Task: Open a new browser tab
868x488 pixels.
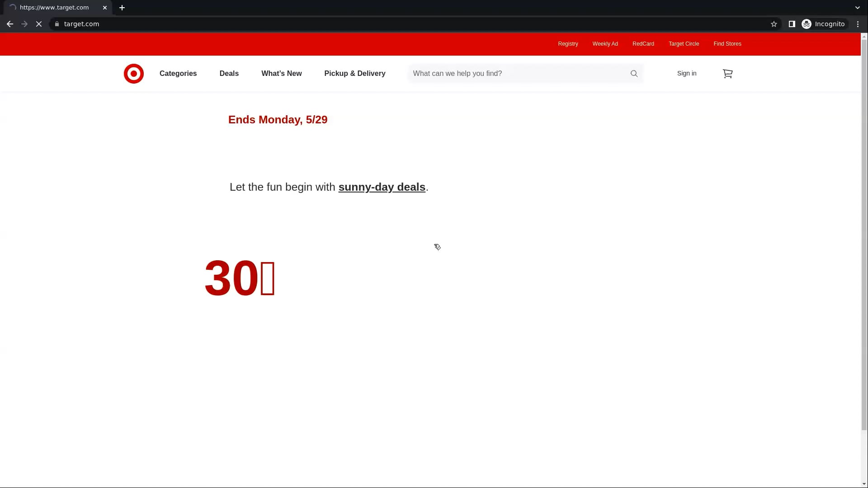Action: pyautogui.click(x=122, y=7)
